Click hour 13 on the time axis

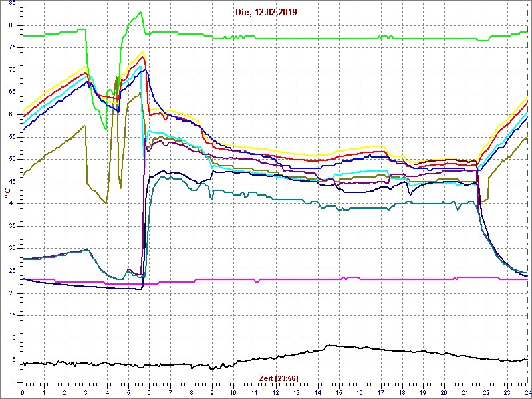coord(297,392)
